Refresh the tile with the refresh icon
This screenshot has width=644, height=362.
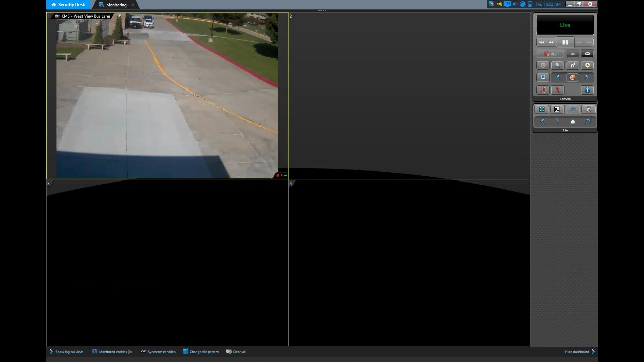click(588, 122)
